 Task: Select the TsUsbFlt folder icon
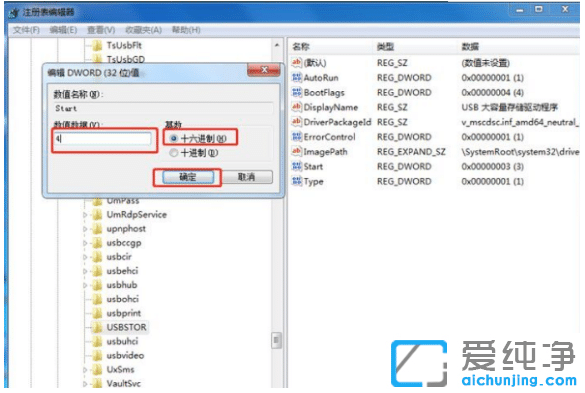pyautogui.click(x=97, y=46)
